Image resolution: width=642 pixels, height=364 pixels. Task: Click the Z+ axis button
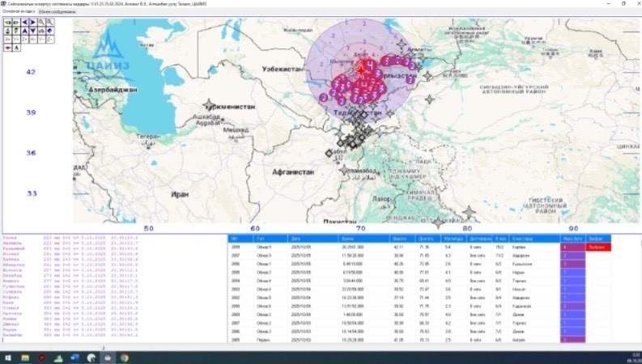click(25, 39)
